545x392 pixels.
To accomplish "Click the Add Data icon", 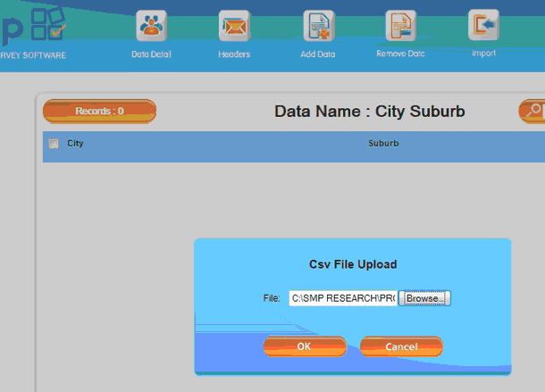I will 318,26.
